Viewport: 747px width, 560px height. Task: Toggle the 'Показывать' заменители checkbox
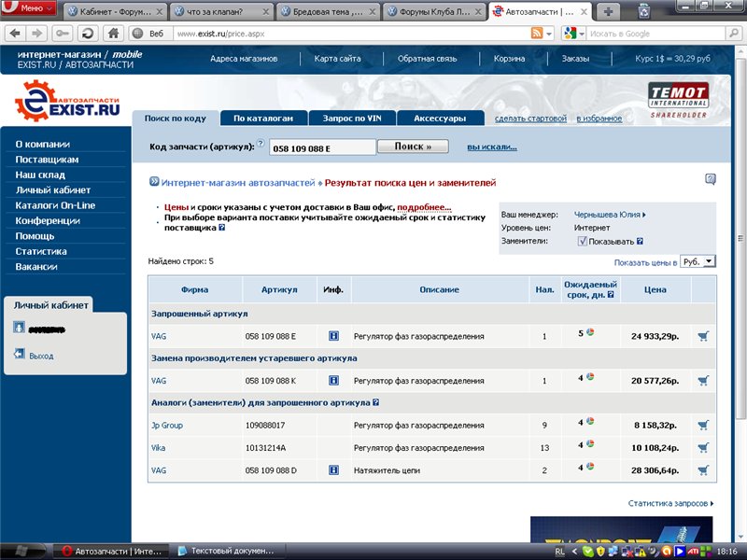click(x=582, y=241)
